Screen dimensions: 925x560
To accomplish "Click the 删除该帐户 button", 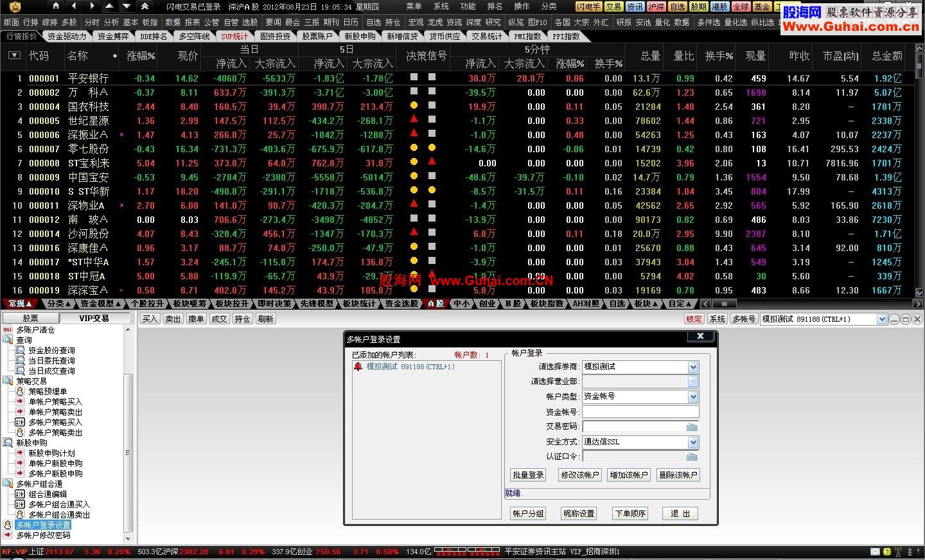I will tap(678, 475).
